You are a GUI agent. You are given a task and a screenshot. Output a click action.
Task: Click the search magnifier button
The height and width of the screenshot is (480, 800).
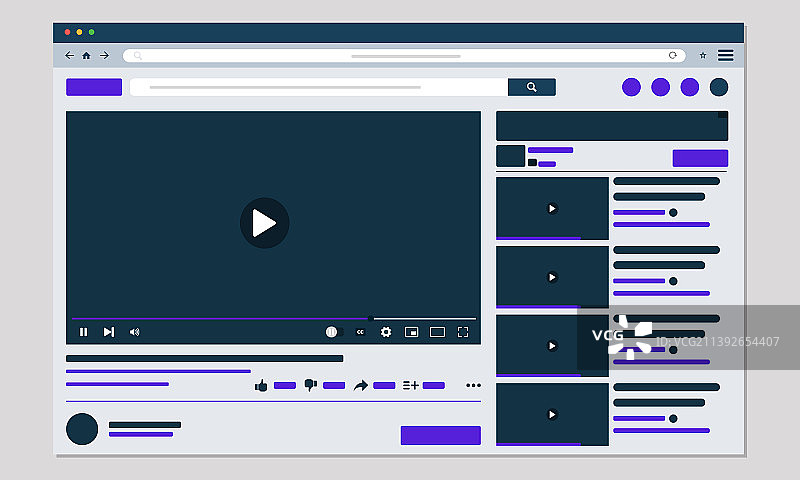point(532,87)
